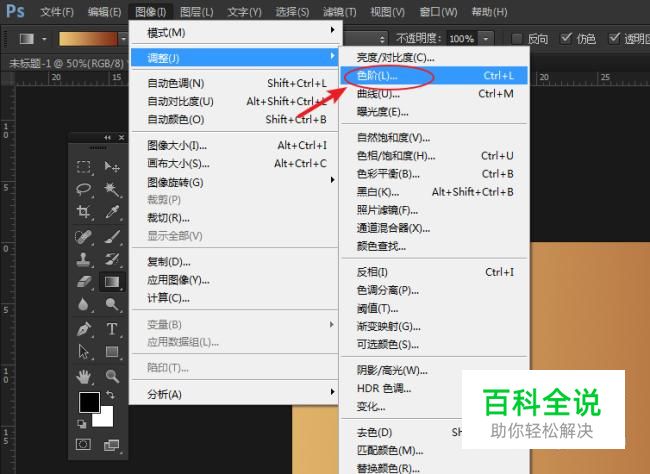Choose 色阶(L)... Levels command
This screenshot has height=474, width=650.
pos(434,75)
